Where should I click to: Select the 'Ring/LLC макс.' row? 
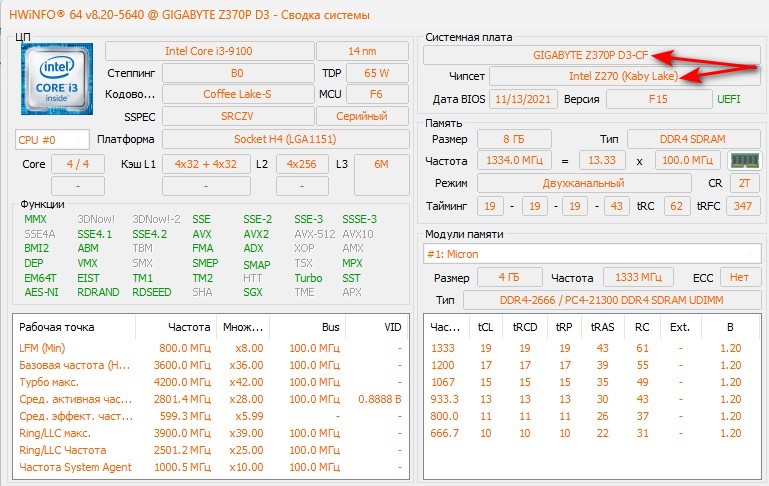(x=211, y=433)
